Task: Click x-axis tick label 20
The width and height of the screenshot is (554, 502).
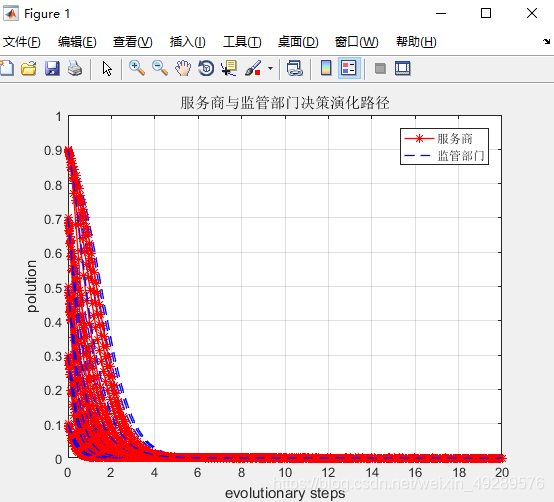Action: (x=502, y=473)
